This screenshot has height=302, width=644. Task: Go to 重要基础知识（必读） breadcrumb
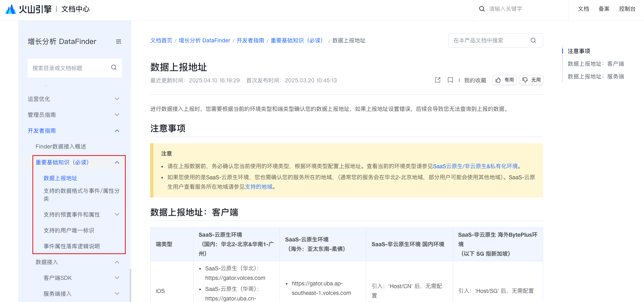coord(298,40)
